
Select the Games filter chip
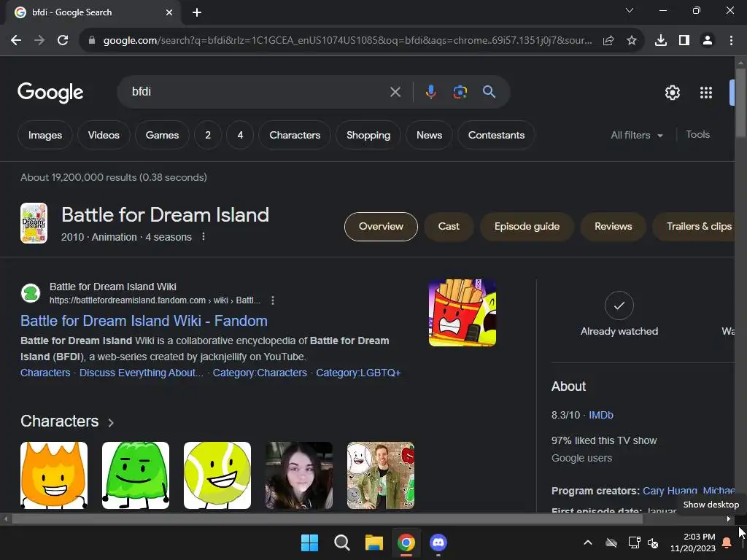click(x=162, y=135)
